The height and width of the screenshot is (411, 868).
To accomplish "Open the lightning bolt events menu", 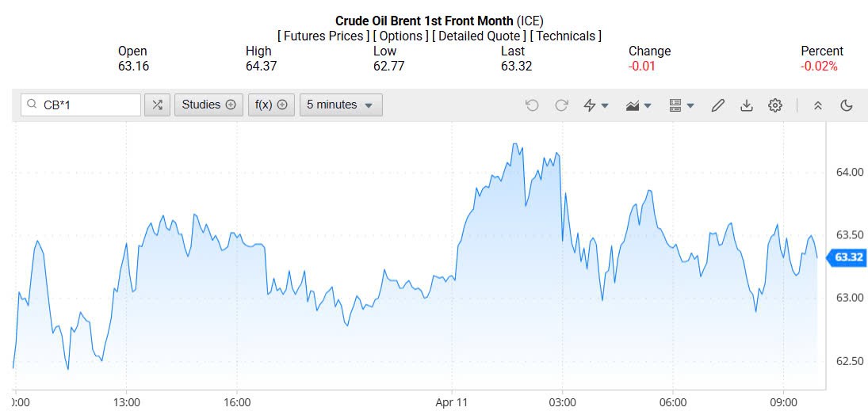I will [x=595, y=105].
